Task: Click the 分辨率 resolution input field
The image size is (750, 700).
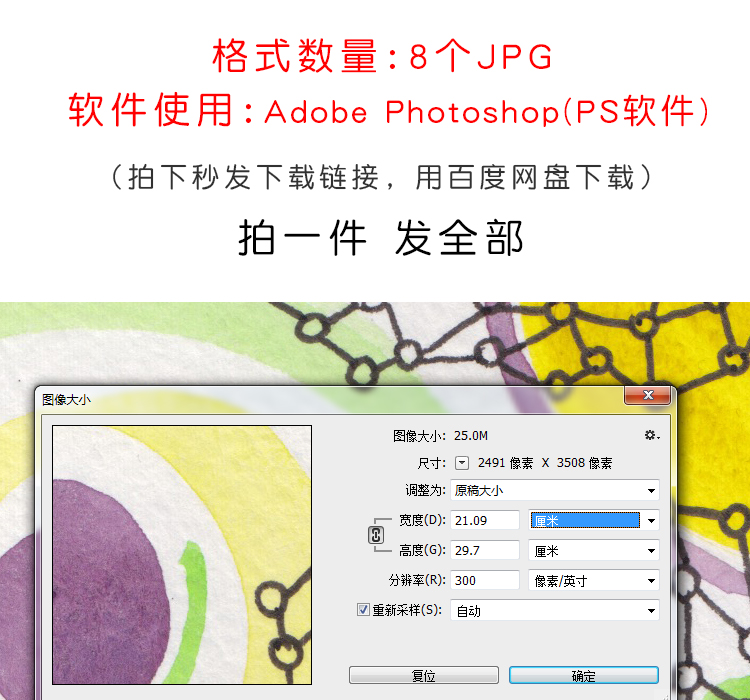Action: pos(485,580)
